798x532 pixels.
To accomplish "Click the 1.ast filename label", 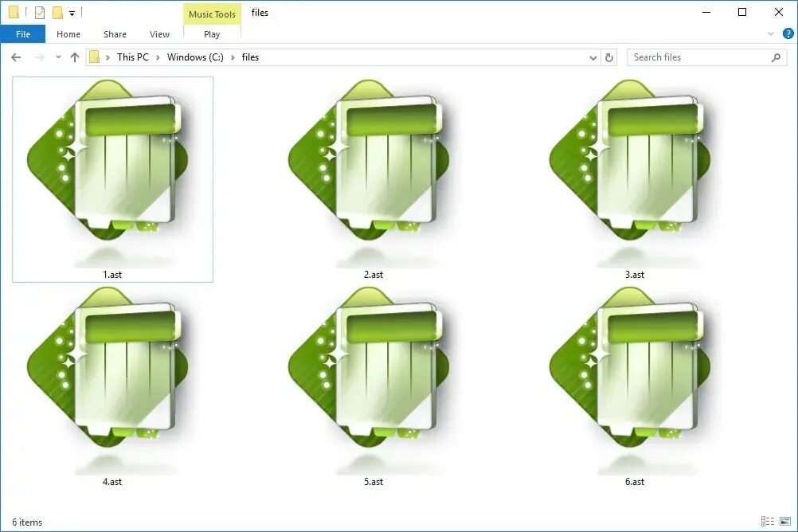I will click(x=112, y=275).
